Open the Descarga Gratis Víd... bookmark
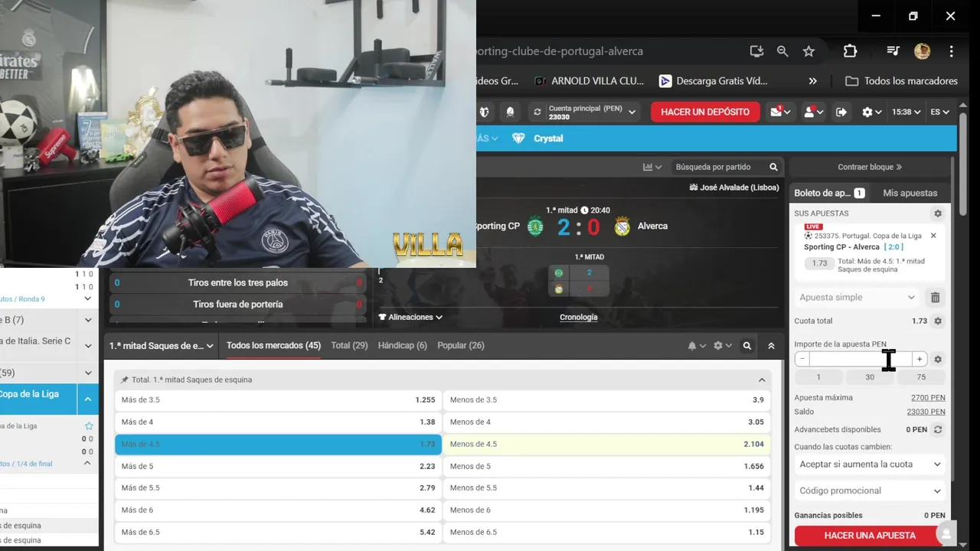This screenshot has width=980, height=551. [713, 81]
